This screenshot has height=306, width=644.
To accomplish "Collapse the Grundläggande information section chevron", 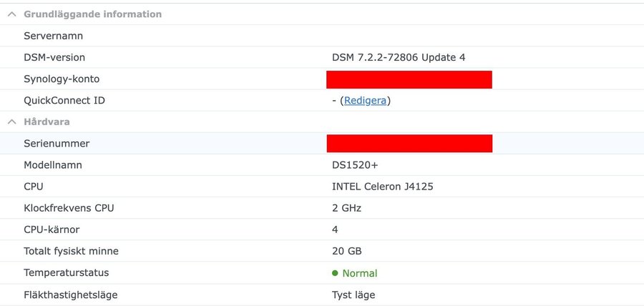I will click(x=12, y=14).
